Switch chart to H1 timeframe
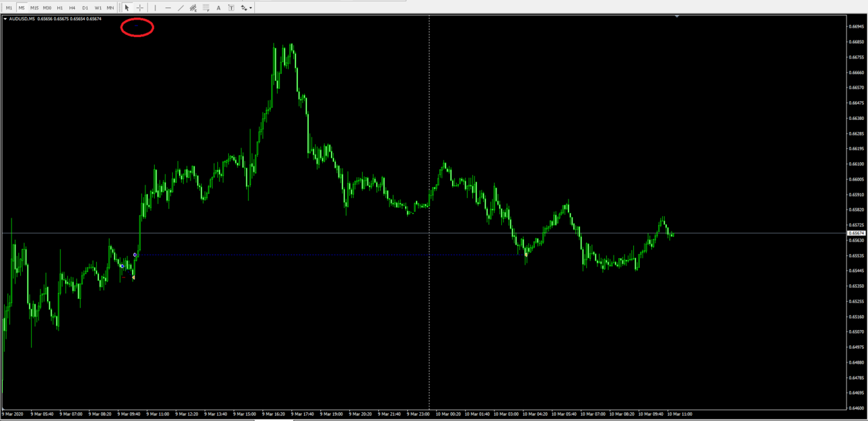This screenshot has height=421, width=868. click(x=60, y=8)
